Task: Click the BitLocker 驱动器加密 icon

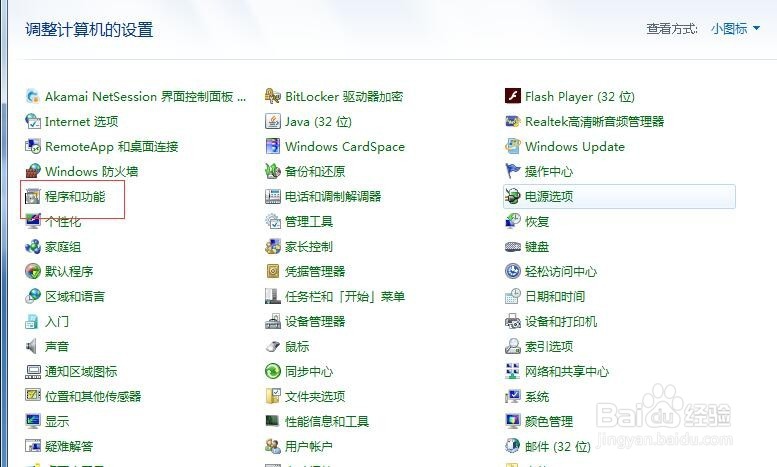Action: (x=273, y=96)
